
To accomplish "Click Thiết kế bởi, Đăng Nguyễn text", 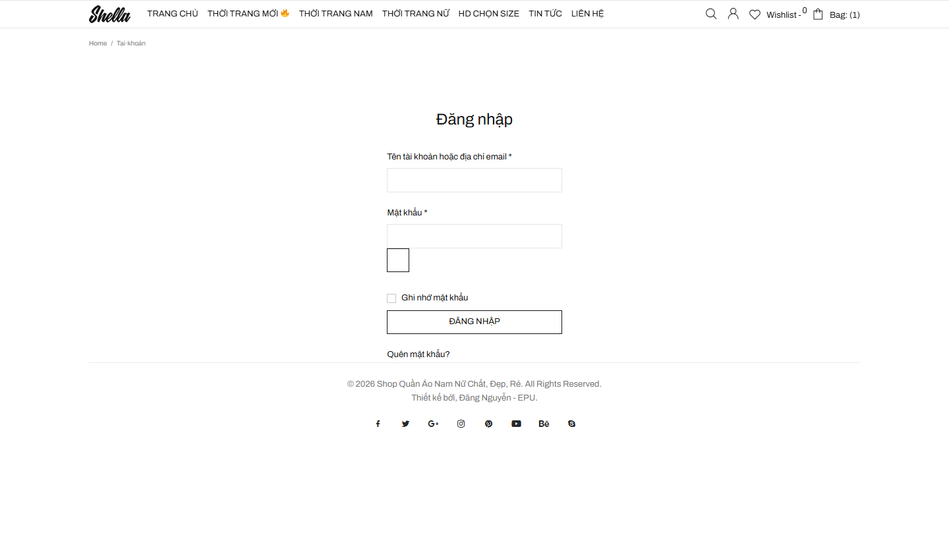I will pos(474,398).
